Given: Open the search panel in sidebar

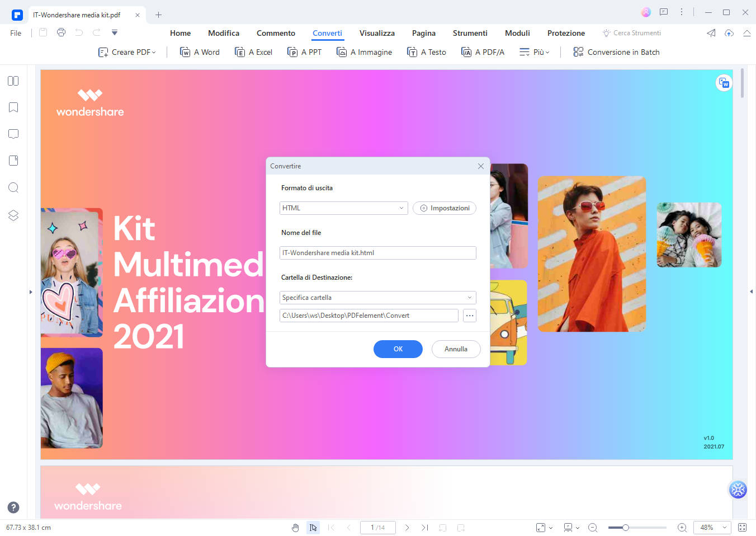Looking at the screenshot, I should tap(13, 187).
